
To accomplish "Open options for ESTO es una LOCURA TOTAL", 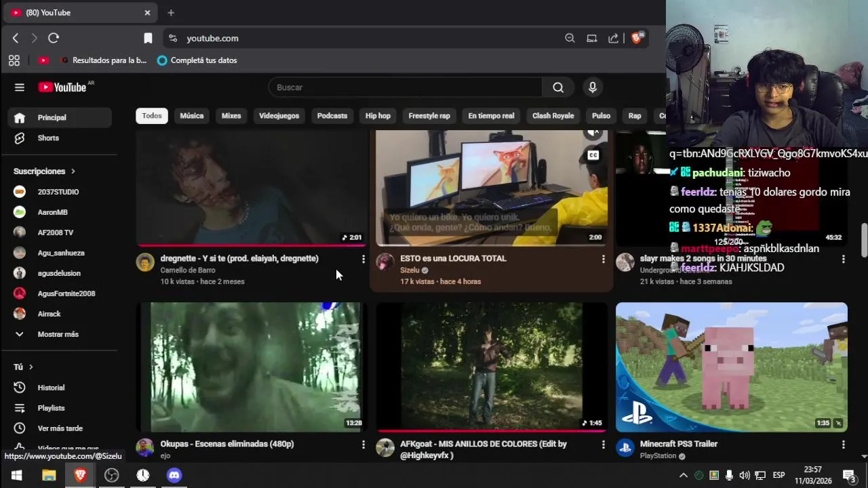I will point(604,259).
